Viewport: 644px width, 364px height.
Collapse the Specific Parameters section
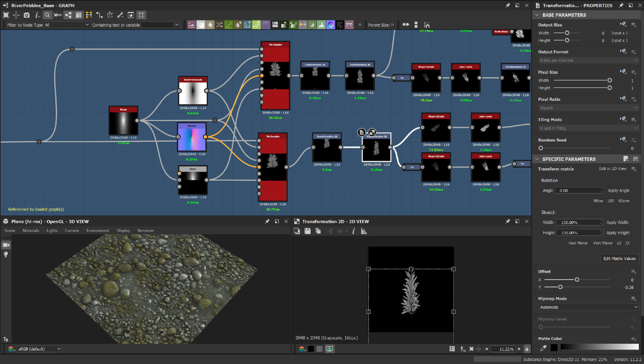coord(537,159)
